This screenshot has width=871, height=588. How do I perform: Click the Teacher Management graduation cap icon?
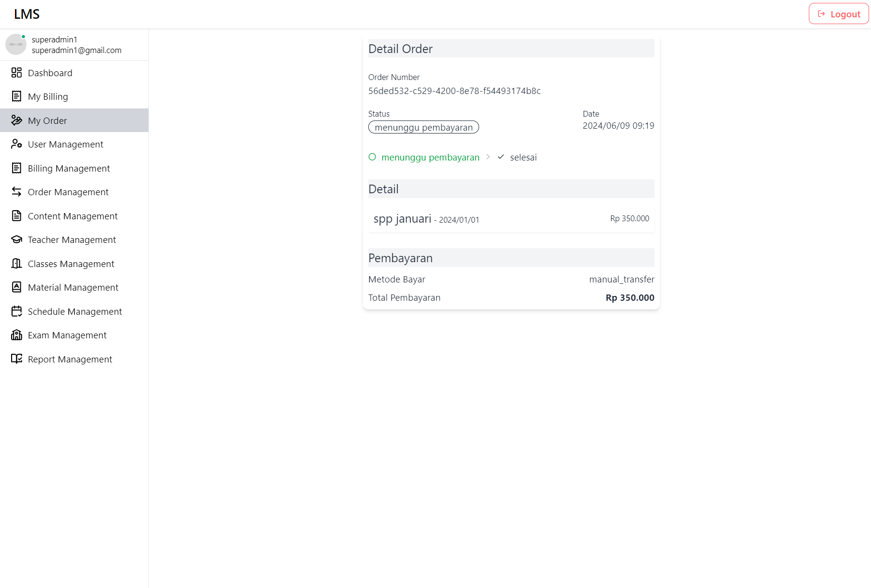(x=16, y=240)
